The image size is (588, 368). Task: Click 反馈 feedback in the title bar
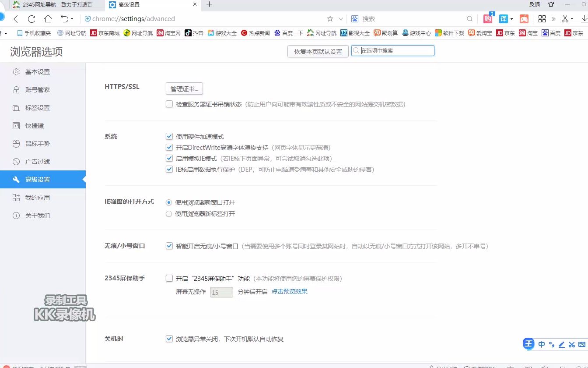point(535,4)
